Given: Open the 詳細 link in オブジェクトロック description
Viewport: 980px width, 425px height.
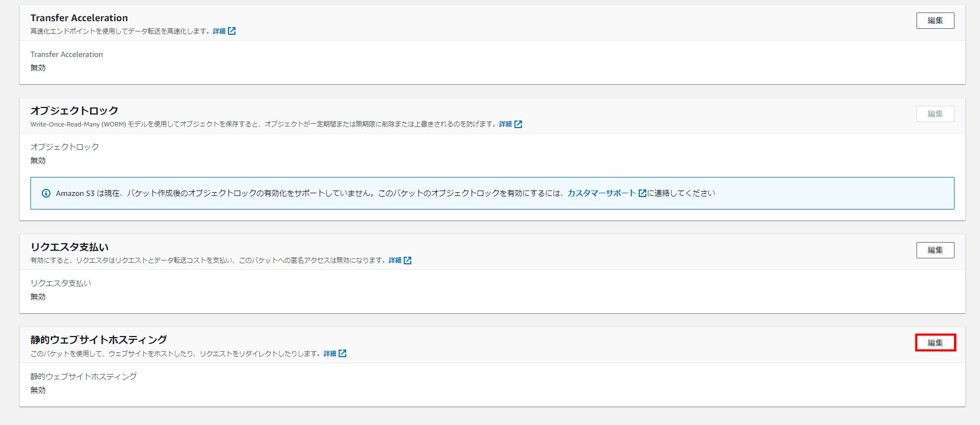Looking at the screenshot, I should (x=505, y=124).
